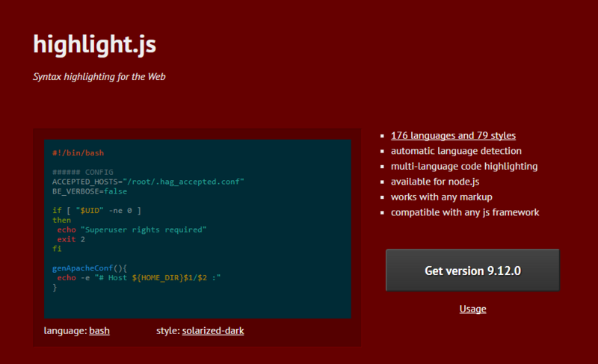This screenshot has width=598, height=364.
Task: Click the genApacheConf function name
Action: point(83,268)
